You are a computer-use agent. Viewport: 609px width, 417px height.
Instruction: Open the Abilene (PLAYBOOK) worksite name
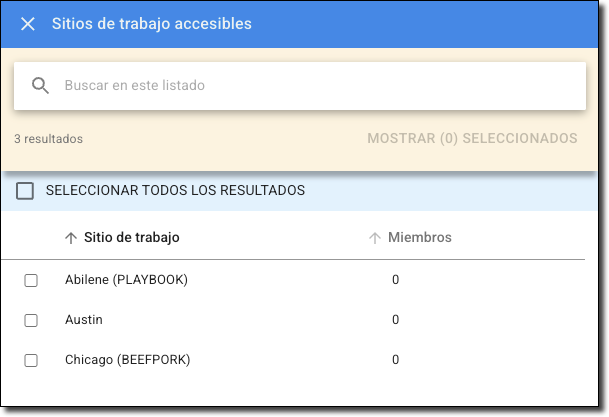(x=126, y=280)
